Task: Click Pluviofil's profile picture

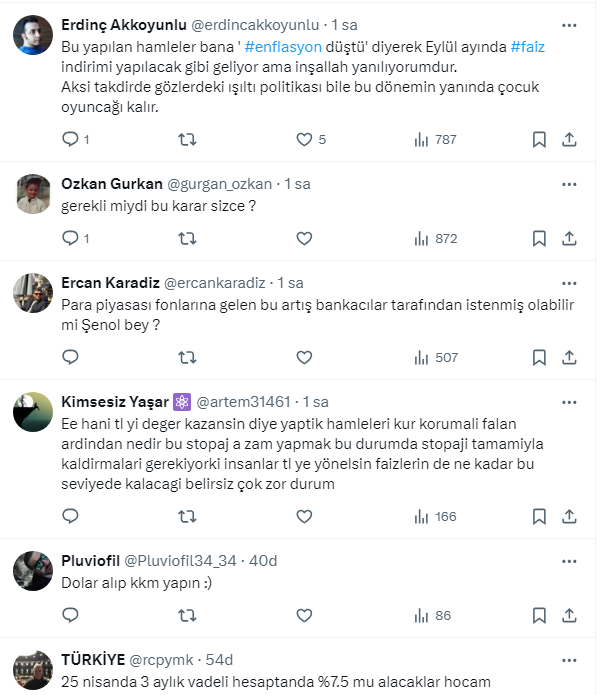Action: click(x=34, y=571)
